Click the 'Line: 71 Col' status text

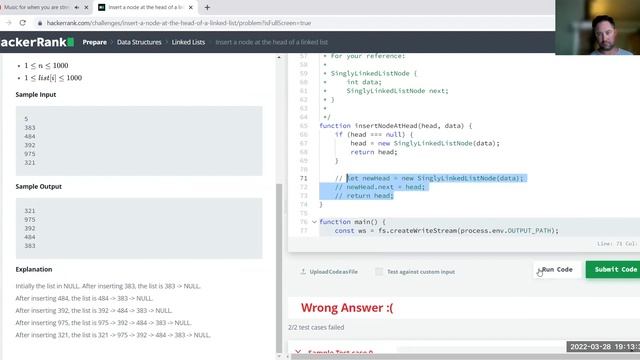click(617, 244)
